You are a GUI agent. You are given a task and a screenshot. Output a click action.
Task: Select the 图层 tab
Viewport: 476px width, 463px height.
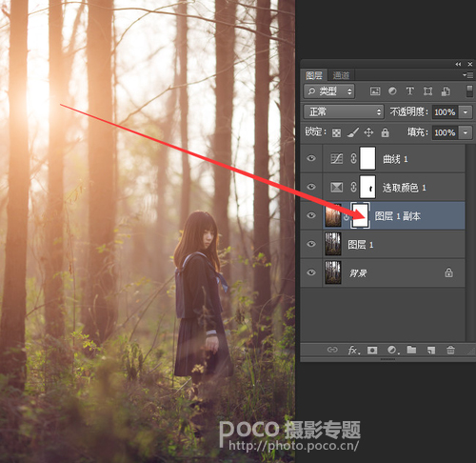tap(314, 75)
